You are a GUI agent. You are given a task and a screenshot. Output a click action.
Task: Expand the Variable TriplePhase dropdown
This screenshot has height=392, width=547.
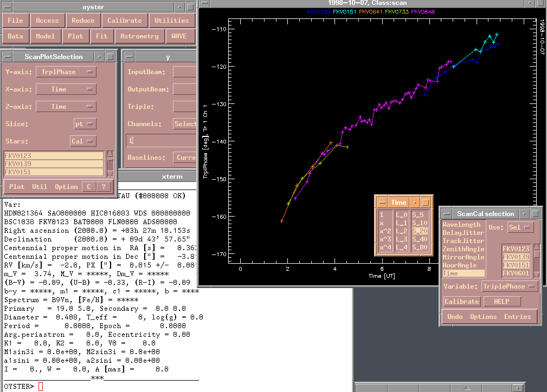coord(510,286)
